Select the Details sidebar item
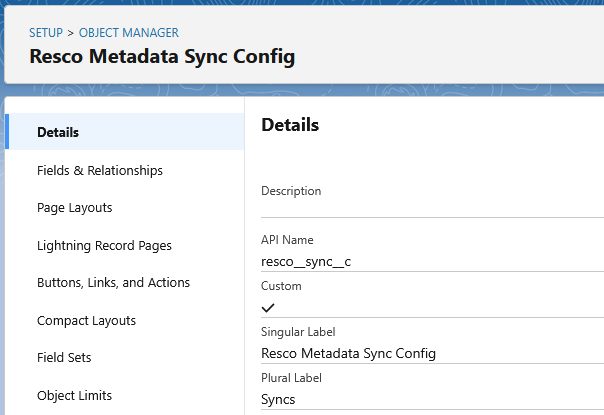Screen dimensions: 604x415 tap(125, 132)
